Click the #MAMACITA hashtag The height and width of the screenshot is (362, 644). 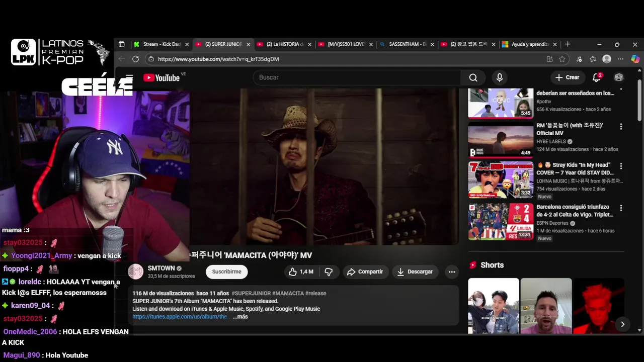[x=288, y=293]
